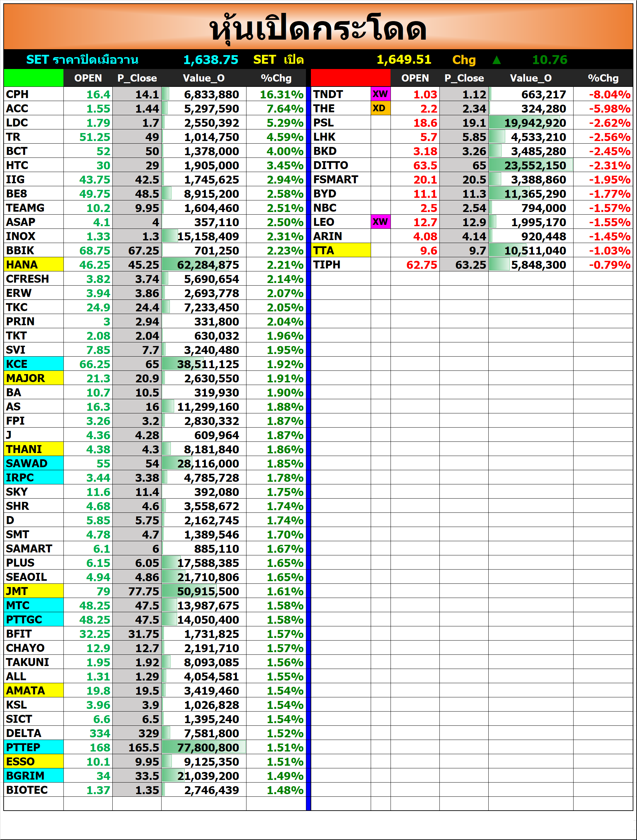Select value 77,800,800 in PTTEP row
Image resolution: width=637 pixels, height=840 pixels.
pyautogui.click(x=208, y=747)
